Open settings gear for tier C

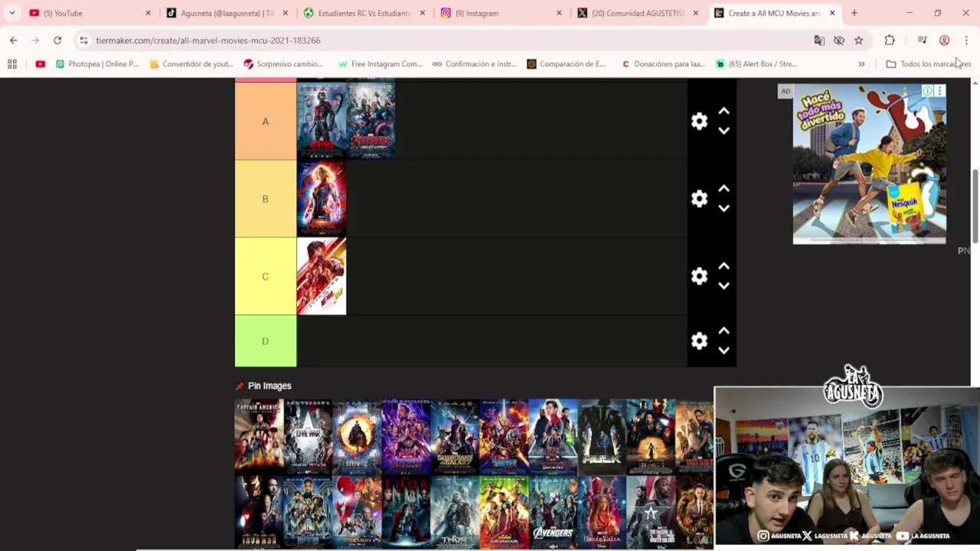[x=699, y=276]
